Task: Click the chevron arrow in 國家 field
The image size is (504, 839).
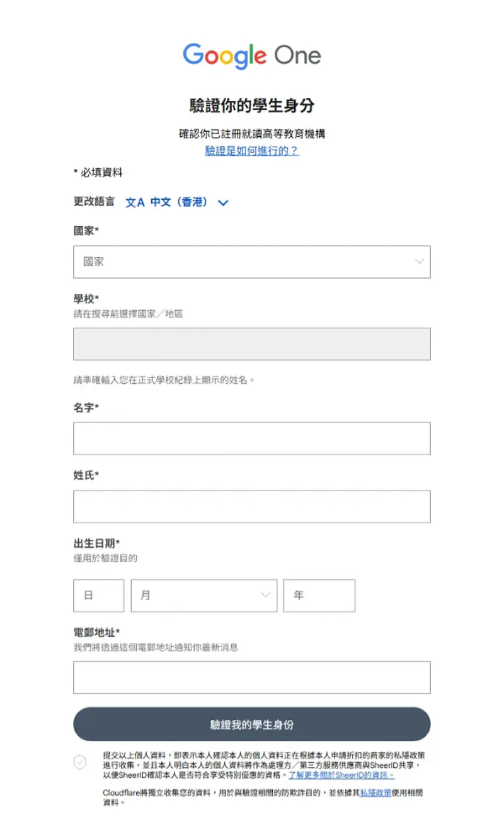Action: (x=420, y=262)
